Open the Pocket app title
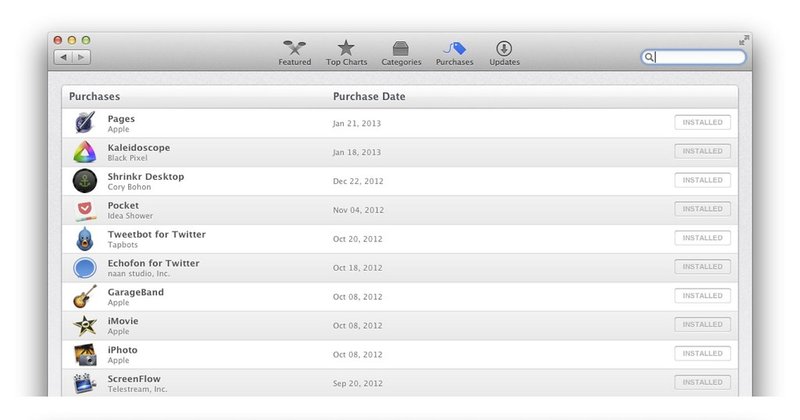 pos(123,205)
